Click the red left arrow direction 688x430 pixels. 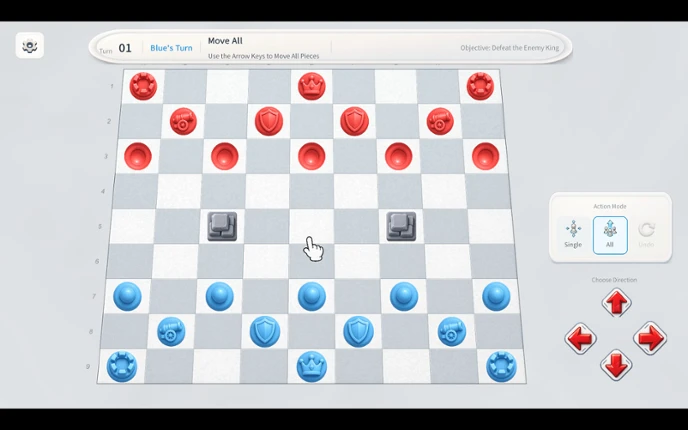[580, 338]
